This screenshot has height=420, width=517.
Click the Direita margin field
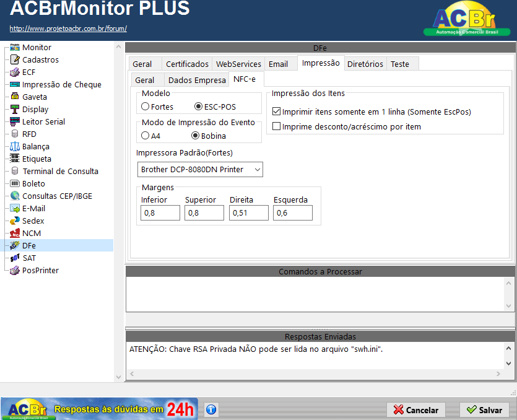249,213
